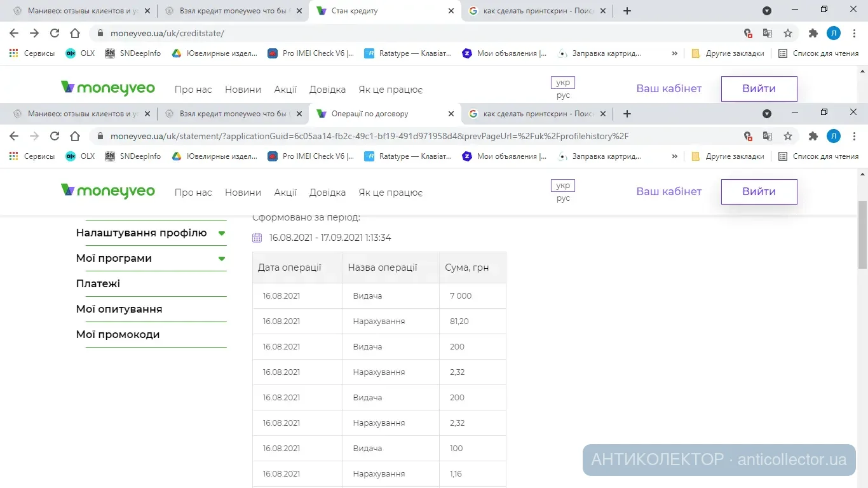The height and width of the screenshot is (488, 868).
Task: Go back in the Операції по договору window
Action: click(14, 136)
